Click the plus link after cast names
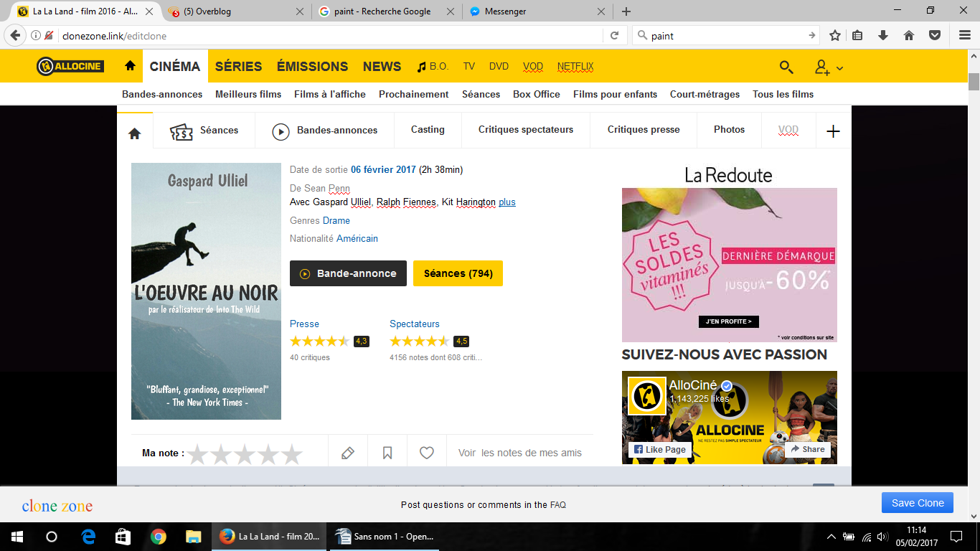The height and width of the screenshot is (551, 980). click(507, 202)
